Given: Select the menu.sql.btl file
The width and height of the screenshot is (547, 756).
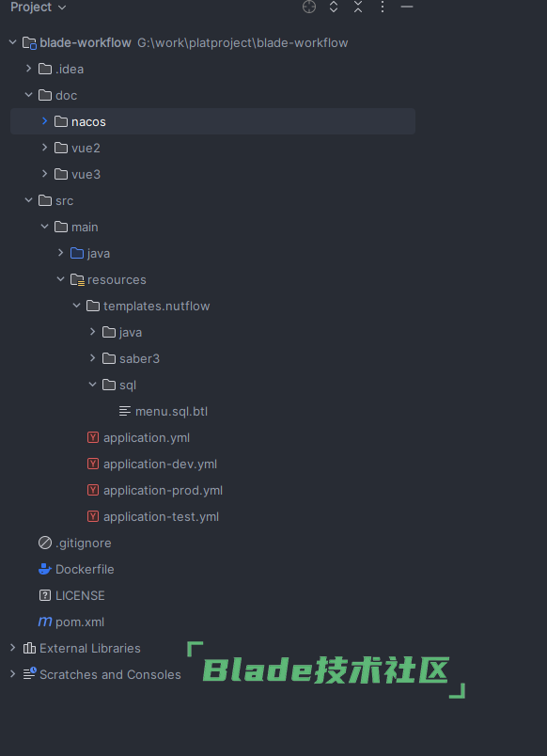Looking at the screenshot, I should pyautogui.click(x=171, y=411).
